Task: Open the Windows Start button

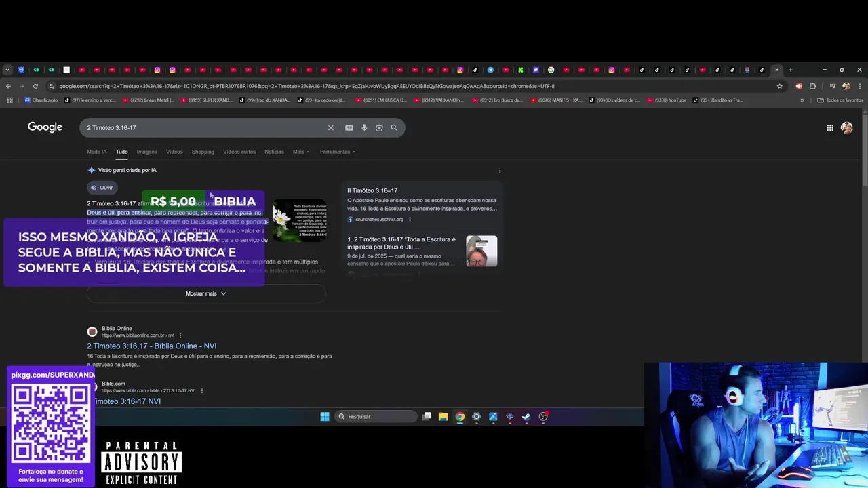Action: [325, 417]
